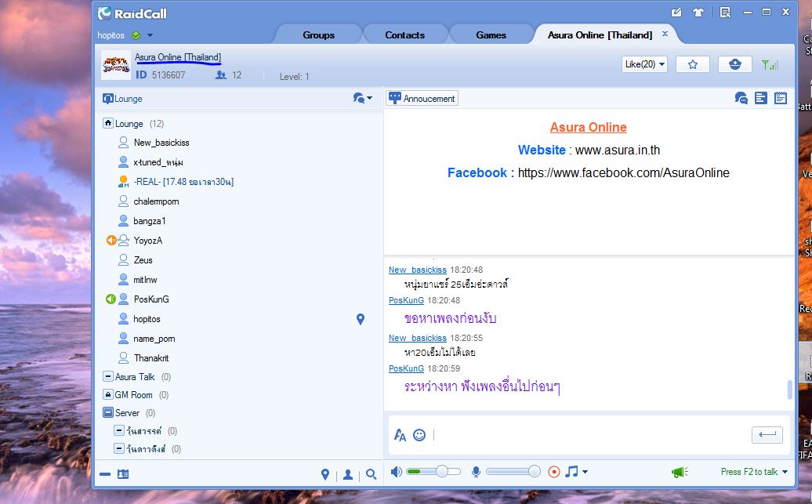The height and width of the screenshot is (504, 812).
Task: Click the Asura Online group avatar thumbnail
Action: [x=115, y=65]
